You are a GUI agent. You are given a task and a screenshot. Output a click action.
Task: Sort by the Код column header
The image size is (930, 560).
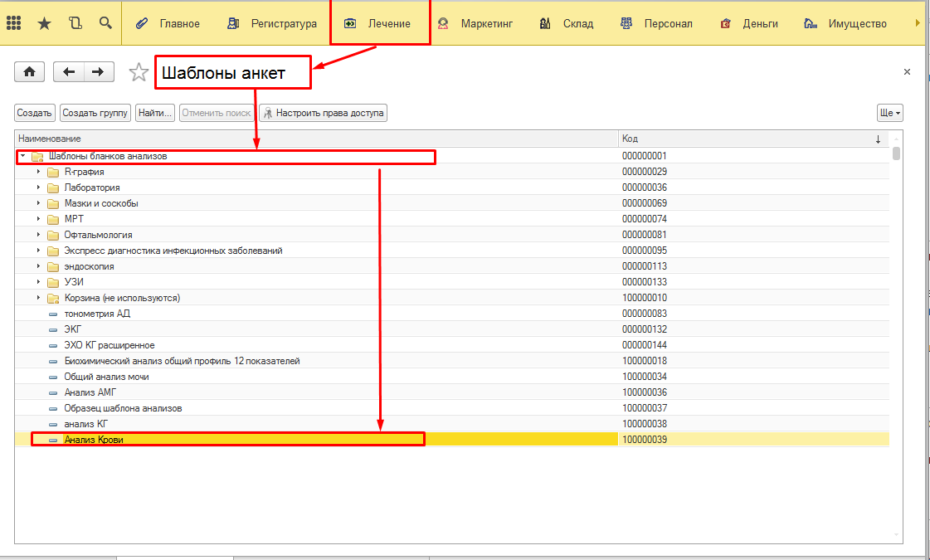tap(747, 139)
